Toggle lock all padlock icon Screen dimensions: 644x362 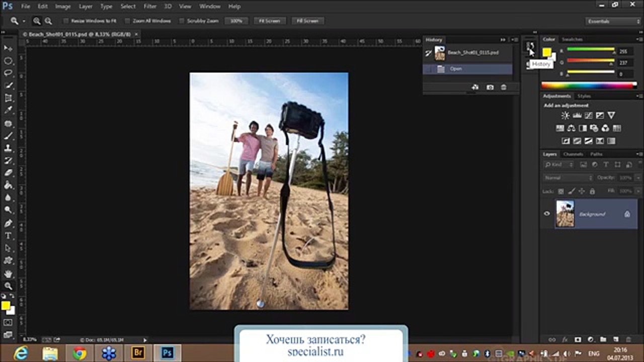click(x=592, y=192)
